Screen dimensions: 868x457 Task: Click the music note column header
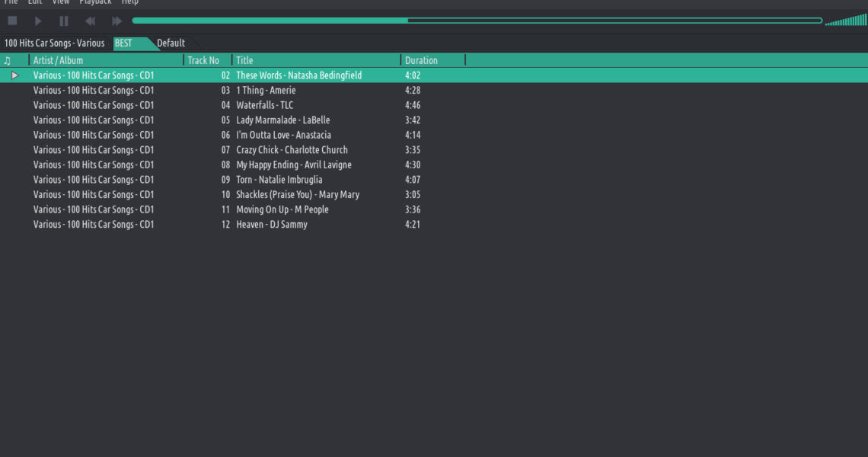point(8,60)
